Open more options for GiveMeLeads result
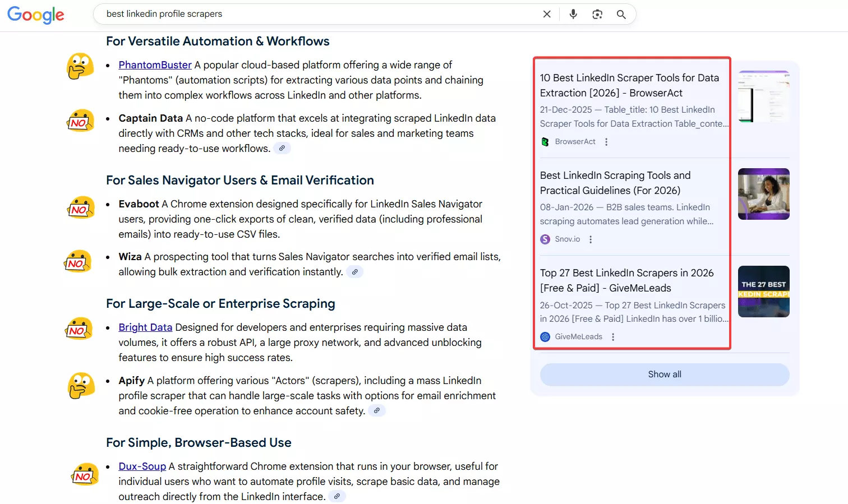This screenshot has width=848, height=504. coord(613,337)
